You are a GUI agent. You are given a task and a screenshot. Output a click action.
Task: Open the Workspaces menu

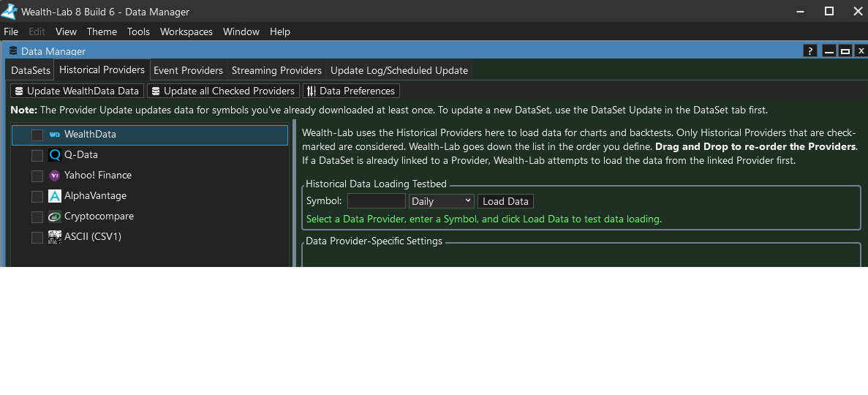[186, 31]
